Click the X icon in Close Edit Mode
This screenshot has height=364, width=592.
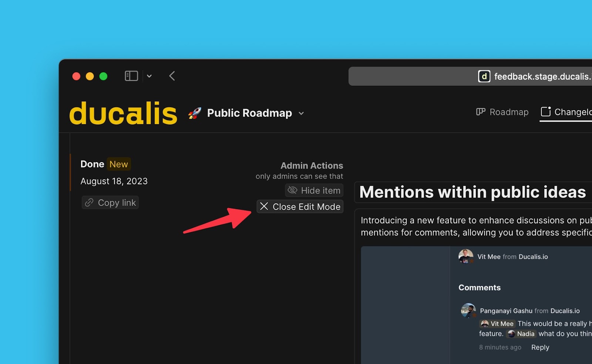pyautogui.click(x=264, y=207)
